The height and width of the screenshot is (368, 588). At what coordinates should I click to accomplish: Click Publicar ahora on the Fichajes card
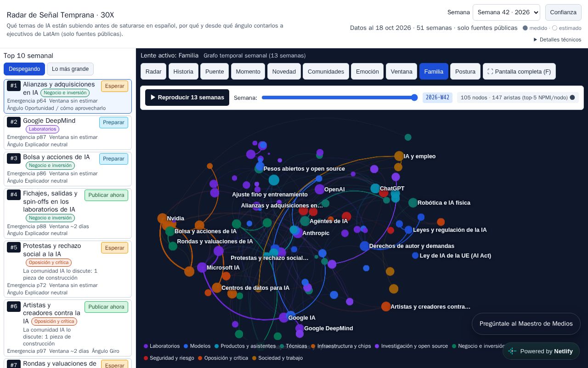[106, 195]
